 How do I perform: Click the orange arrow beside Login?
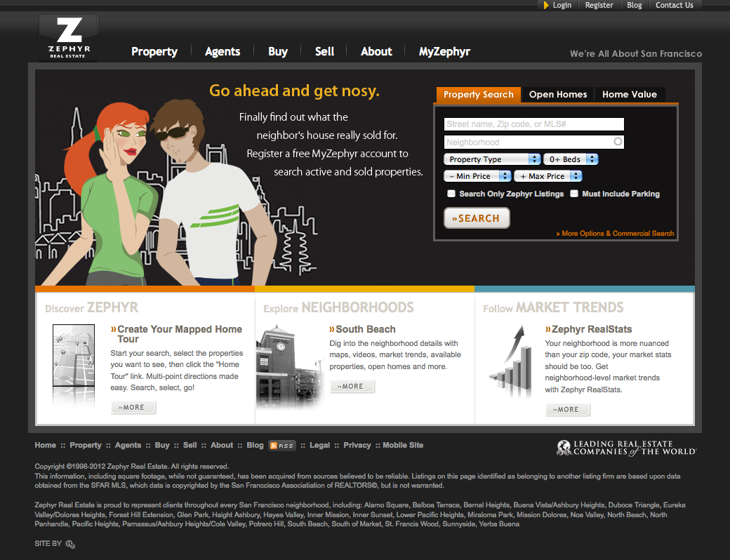point(546,6)
